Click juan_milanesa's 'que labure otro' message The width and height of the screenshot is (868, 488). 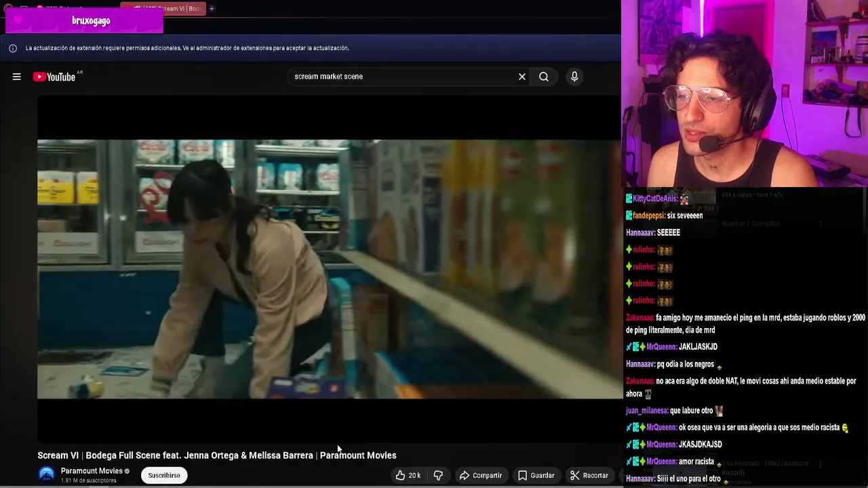point(692,411)
